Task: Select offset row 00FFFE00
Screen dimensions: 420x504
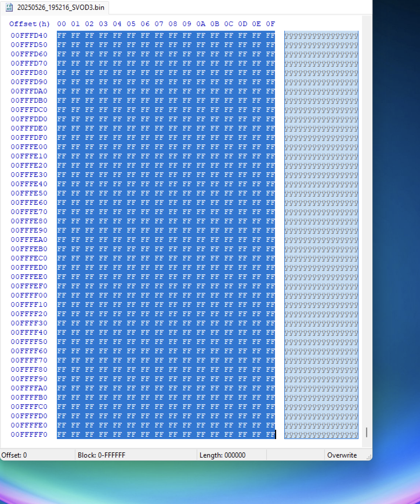Action: coord(29,147)
